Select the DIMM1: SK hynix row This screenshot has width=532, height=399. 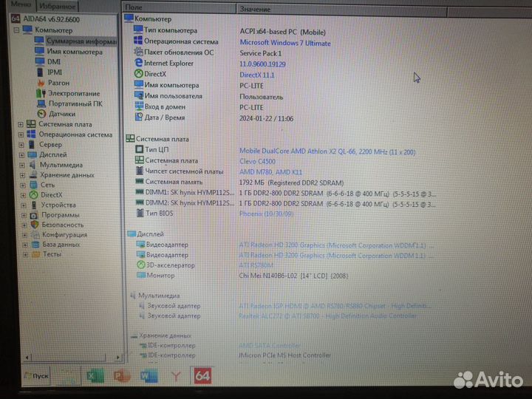click(x=286, y=193)
